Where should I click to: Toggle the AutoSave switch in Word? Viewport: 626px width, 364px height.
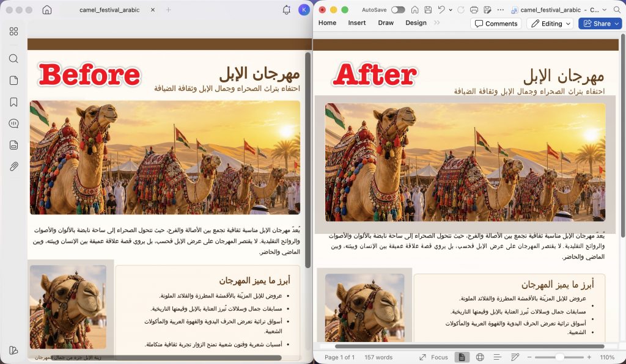point(398,10)
